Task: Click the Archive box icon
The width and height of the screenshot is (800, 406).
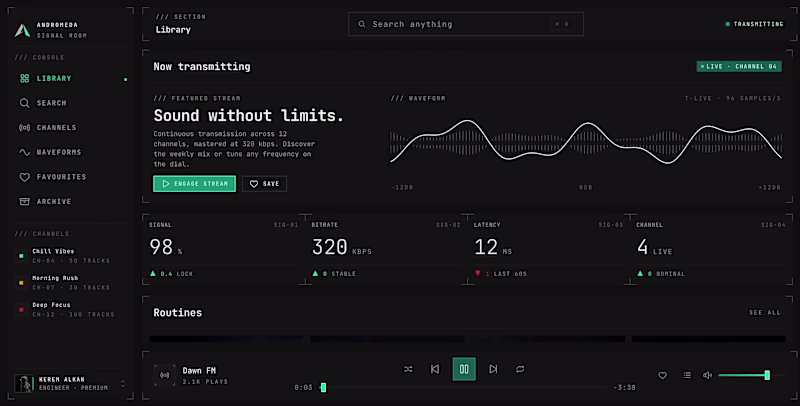Action: pyautogui.click(x=24, y=201)
